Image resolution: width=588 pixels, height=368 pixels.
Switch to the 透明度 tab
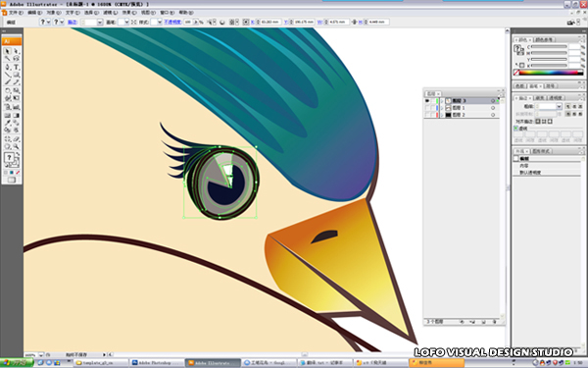coord(556,98)
